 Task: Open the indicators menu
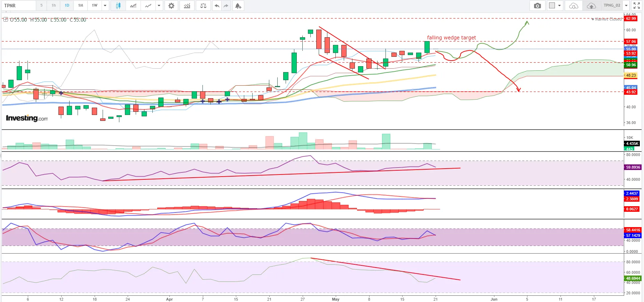(x=187, y=6)
